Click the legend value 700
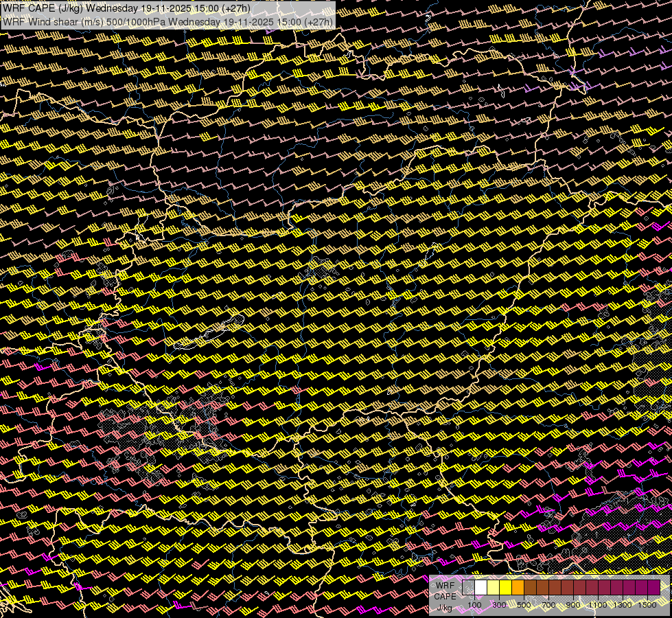Image resolution: width=672 pixels, height=618 pixels. click(548, 605)
